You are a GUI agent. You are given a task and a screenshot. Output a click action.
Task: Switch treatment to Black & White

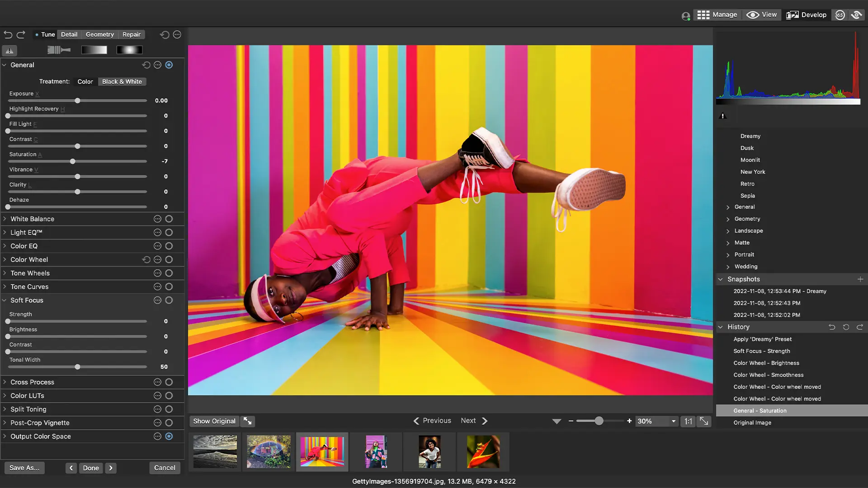pyautogui.click(x=122, y=82)
